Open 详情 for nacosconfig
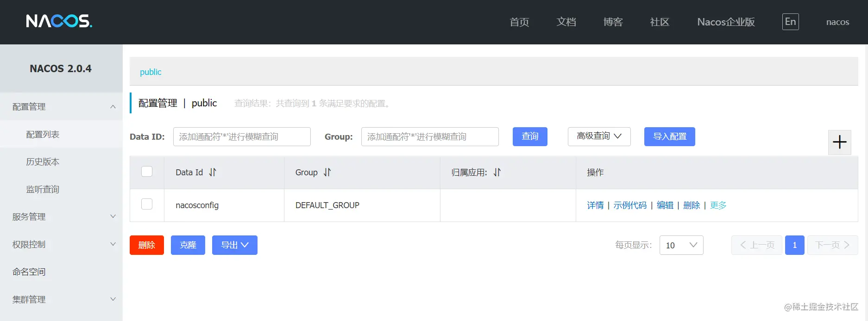 click(x=595, y=205)
